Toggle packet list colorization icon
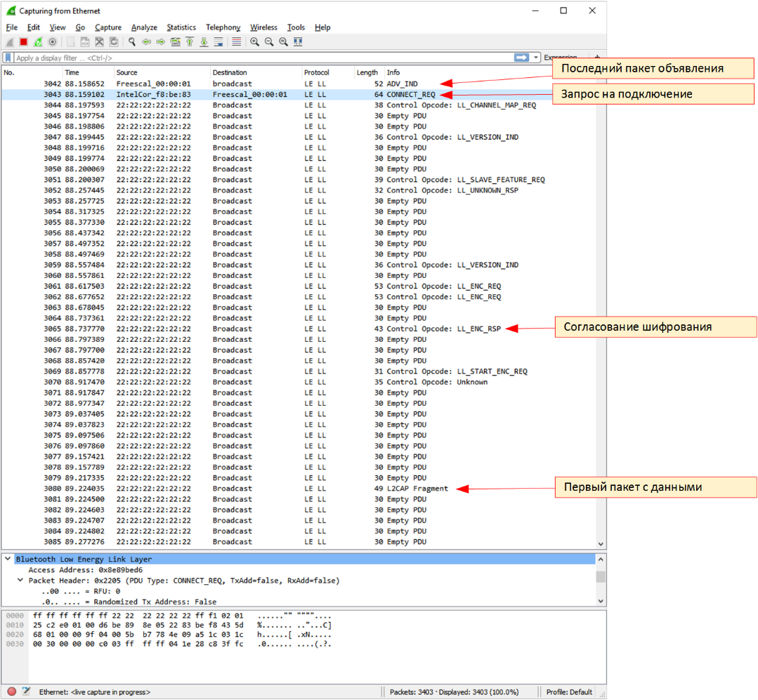This screenshot has height=700, width=758. click(x=236, y=42)
